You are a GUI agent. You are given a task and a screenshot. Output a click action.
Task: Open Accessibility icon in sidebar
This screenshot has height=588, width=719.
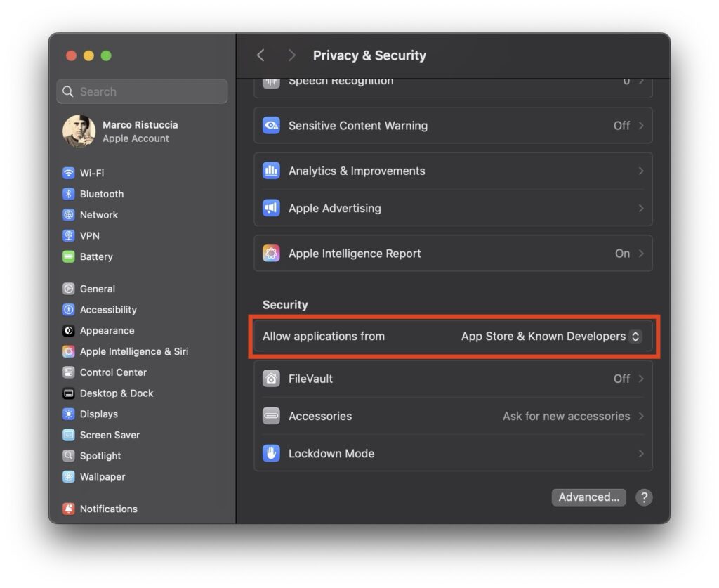coord(68,310)
